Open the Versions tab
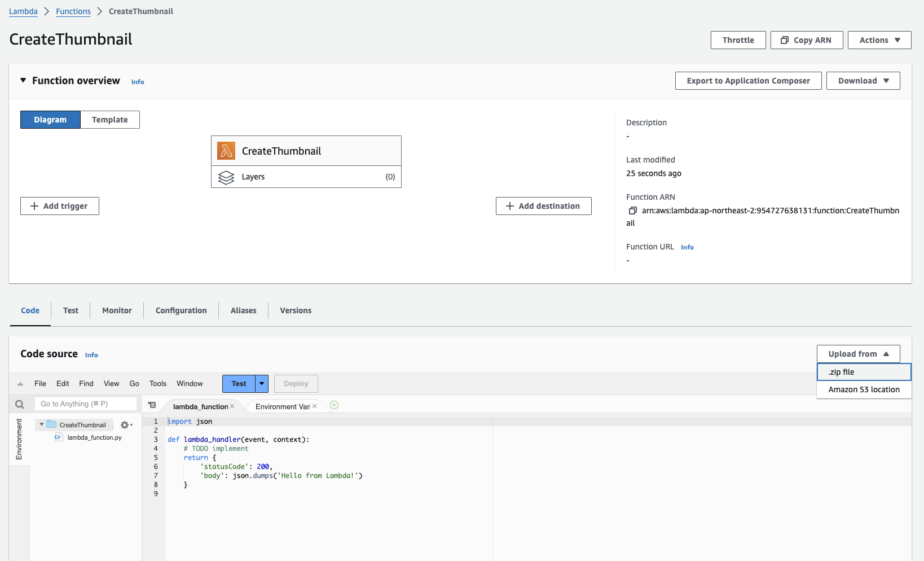The image size is (924, 561). coord(296,310)
